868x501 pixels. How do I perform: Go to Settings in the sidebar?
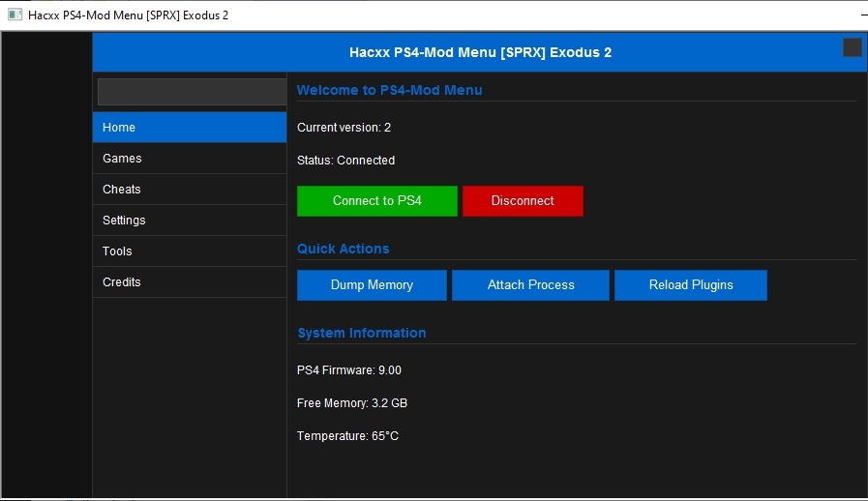pyautogui.click(x=190, y=221)
